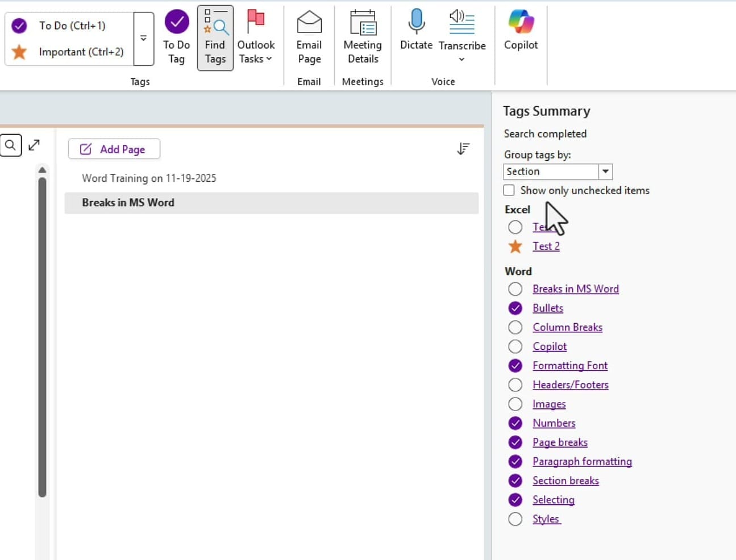The image size is (736, 560).
Task: Enable Show only unchecked items
Action: (509, 190)
